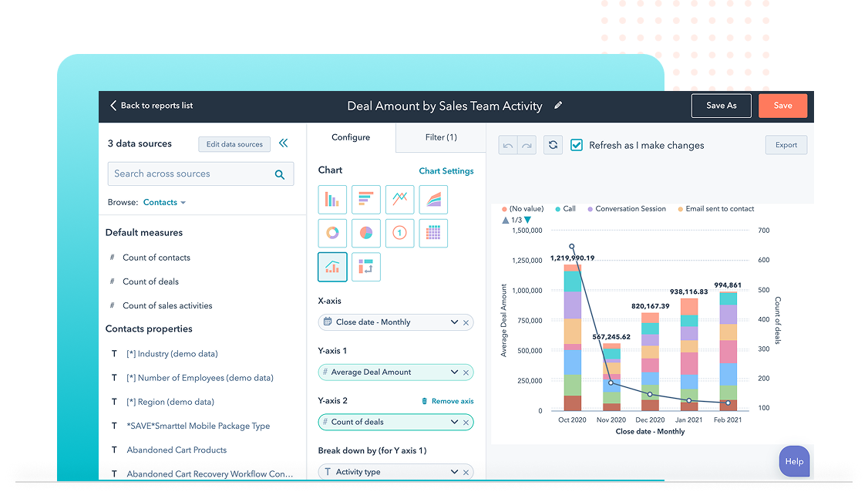Open the Configure tab
This screenshot has width=868, height=492.
[351, 137]
